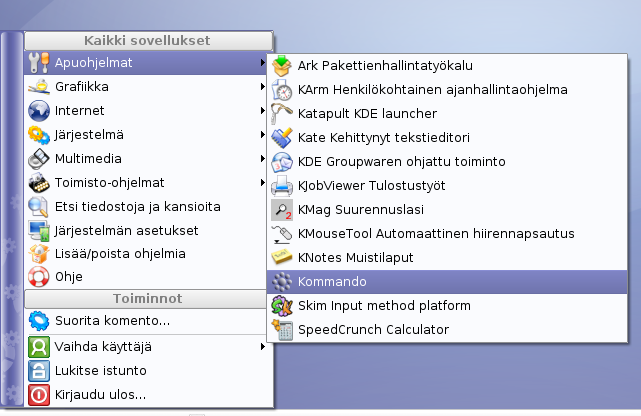Launch KMag Suurennuslasi
Image resolution: width=641 pixels, height=416 pixels.
pos(447,210)
